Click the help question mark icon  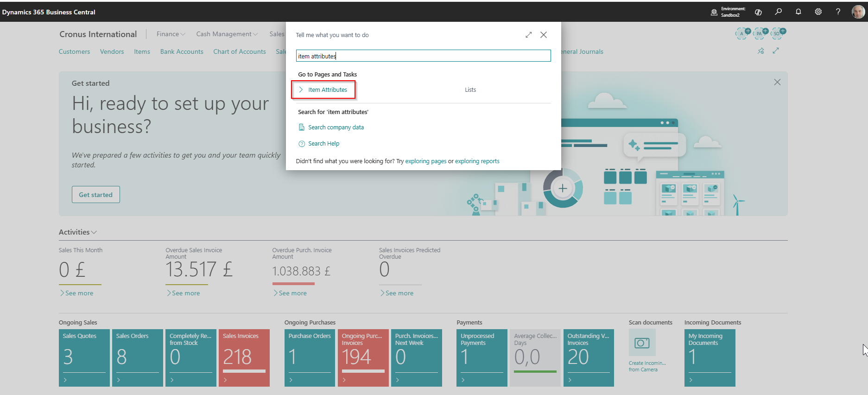point(838,12)
